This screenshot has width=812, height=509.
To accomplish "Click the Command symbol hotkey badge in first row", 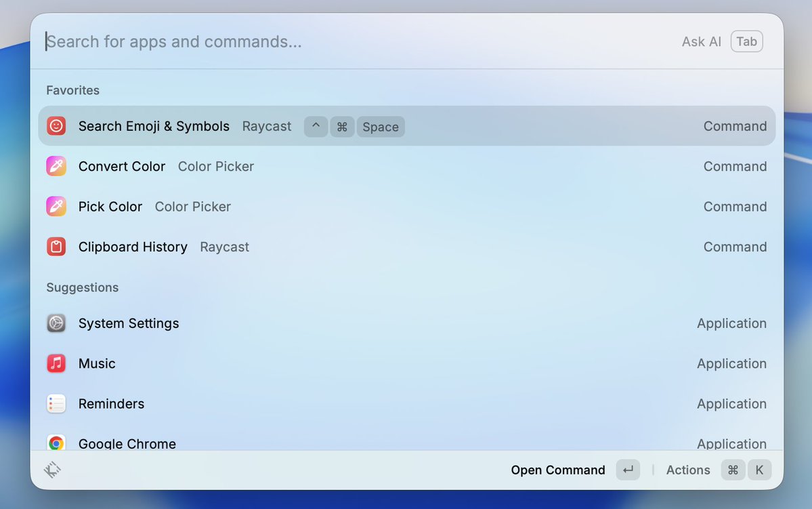I will pyautogui.click(x=342, y=127).
